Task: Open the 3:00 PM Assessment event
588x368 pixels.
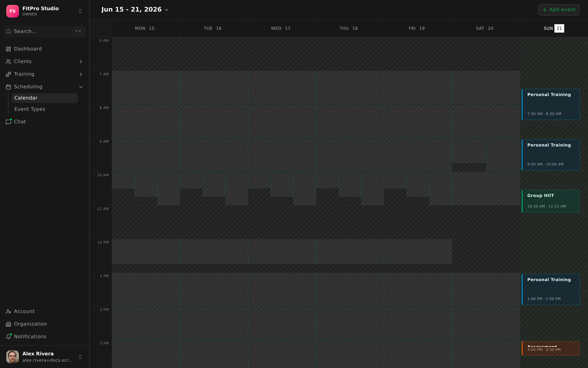Action: click(551, 348)
